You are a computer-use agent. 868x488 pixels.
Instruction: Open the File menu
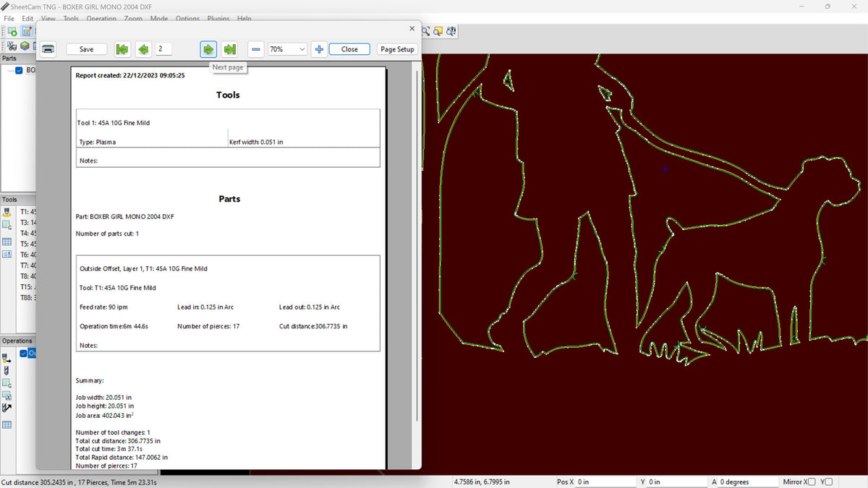(9, 18)
